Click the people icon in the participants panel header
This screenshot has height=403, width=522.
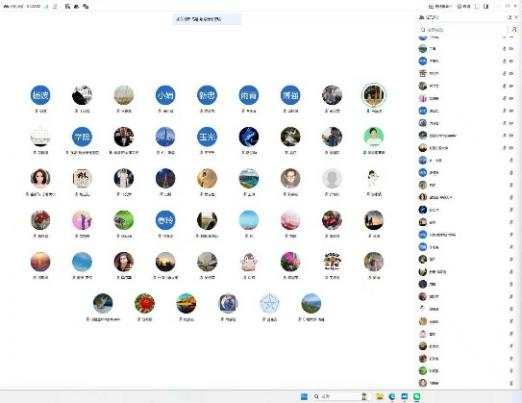tap(422, 17)
